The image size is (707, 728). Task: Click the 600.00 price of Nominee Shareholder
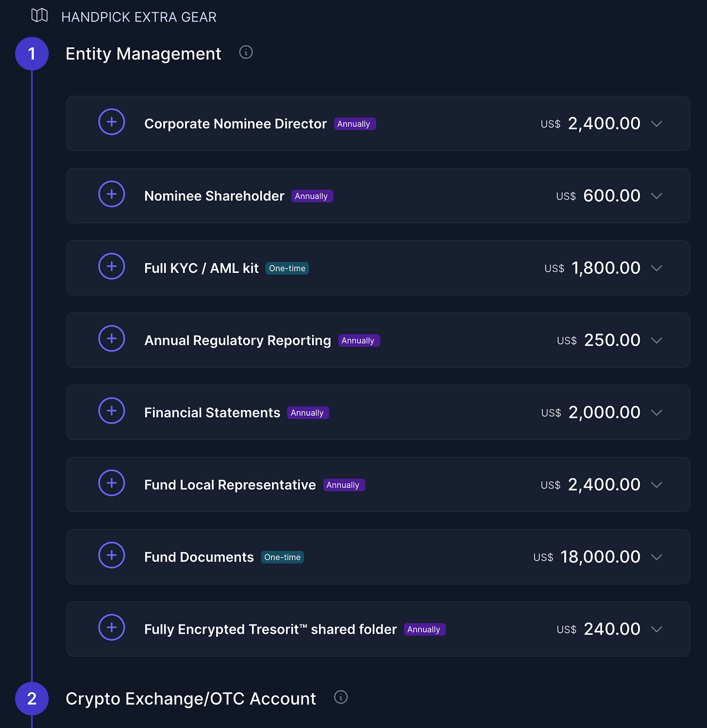point(612,196)
